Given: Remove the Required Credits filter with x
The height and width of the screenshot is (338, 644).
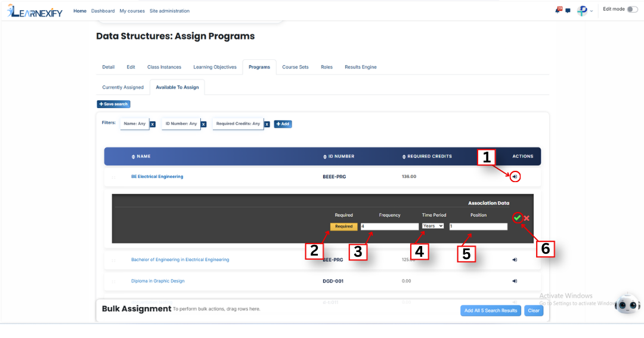Looking at the screenshot, I should pos(267,124).
